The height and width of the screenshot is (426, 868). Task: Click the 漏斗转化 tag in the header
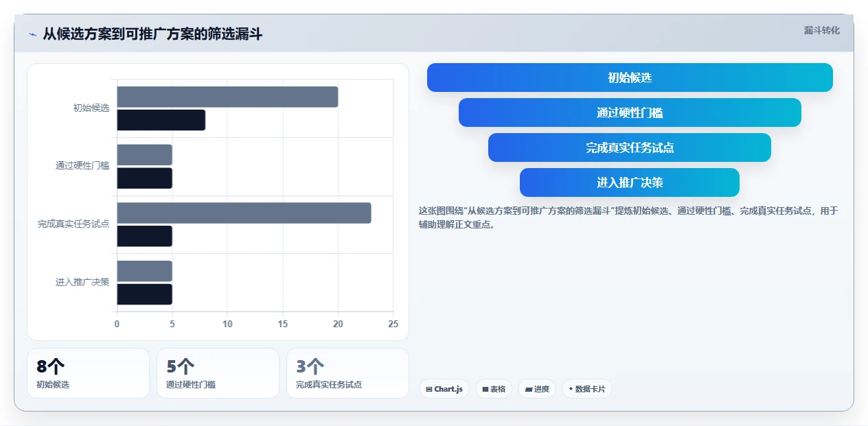click(x=821, y=30)
